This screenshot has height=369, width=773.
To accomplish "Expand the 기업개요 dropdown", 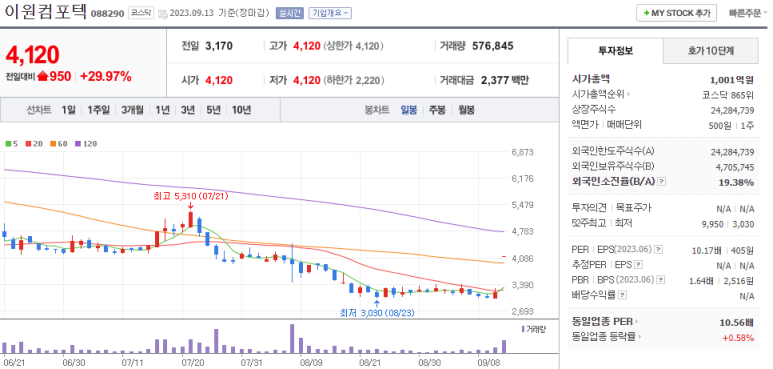I will point(330,13).
